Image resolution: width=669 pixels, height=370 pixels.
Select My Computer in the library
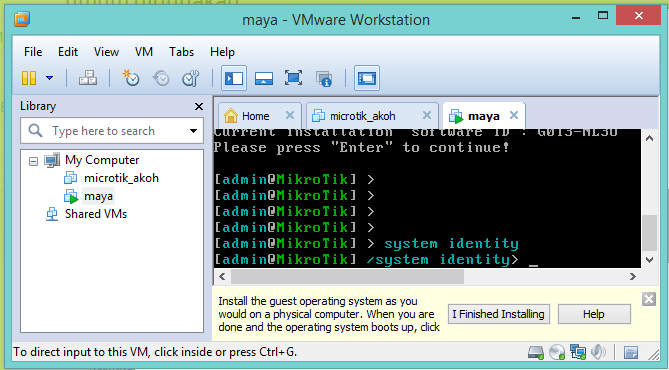tap(102, 160)
